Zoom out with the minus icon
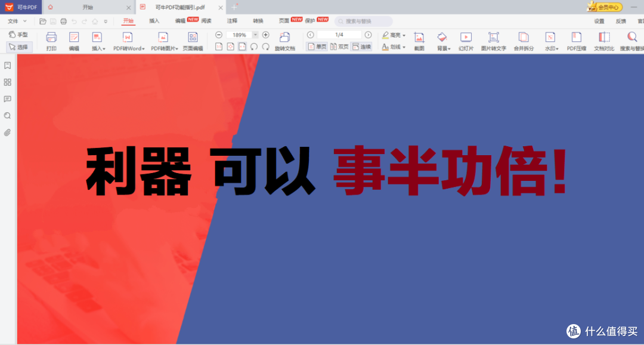This screenshot has width=644, height=345. (x=219, y=35)
